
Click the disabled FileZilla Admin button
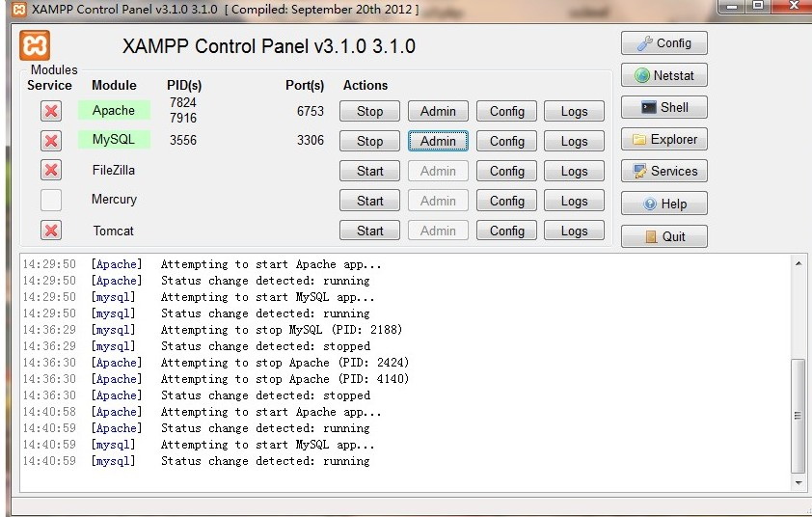click(438, 171)
